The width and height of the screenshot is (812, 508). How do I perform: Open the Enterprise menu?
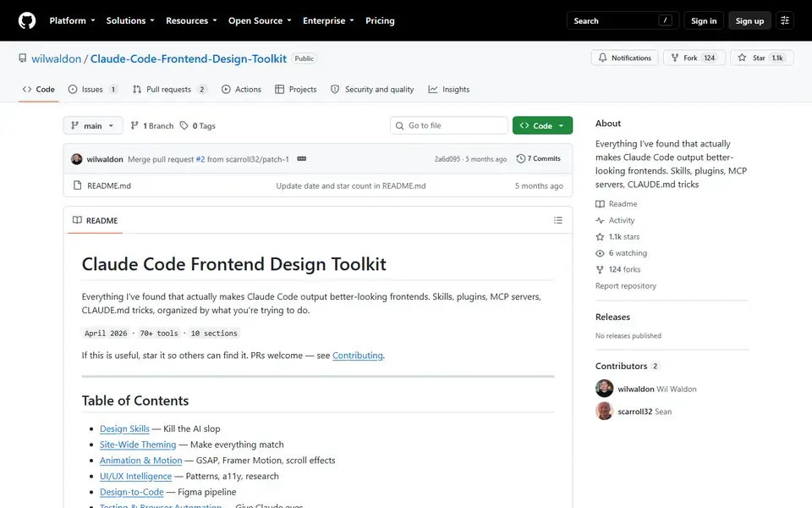pos(328,20)
